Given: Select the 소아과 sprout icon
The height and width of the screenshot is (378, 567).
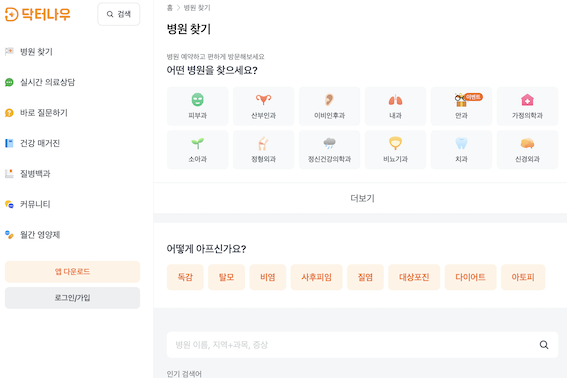Looking at the screenshot, I should [197, 143].
